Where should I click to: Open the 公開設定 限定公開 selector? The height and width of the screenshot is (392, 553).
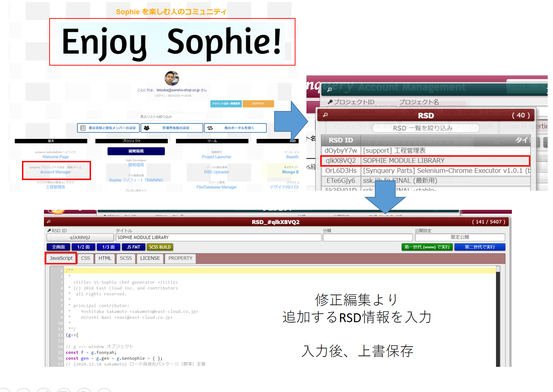pos(460,237)
